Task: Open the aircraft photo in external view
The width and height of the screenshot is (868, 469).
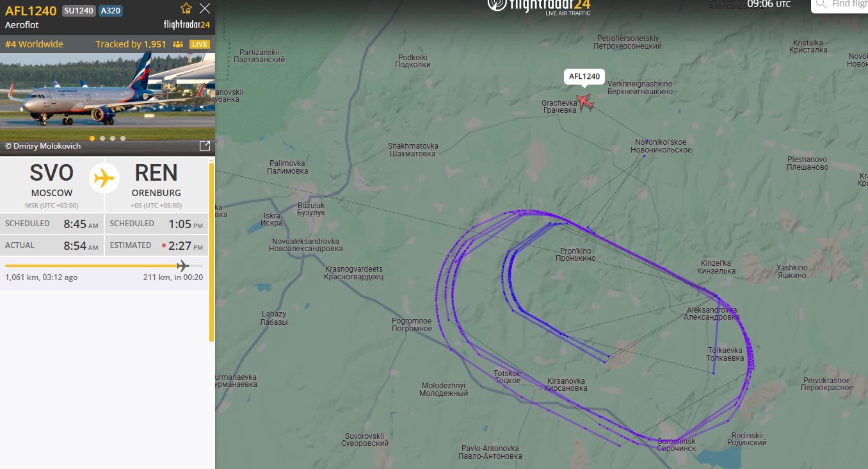Action: (205, 146)
